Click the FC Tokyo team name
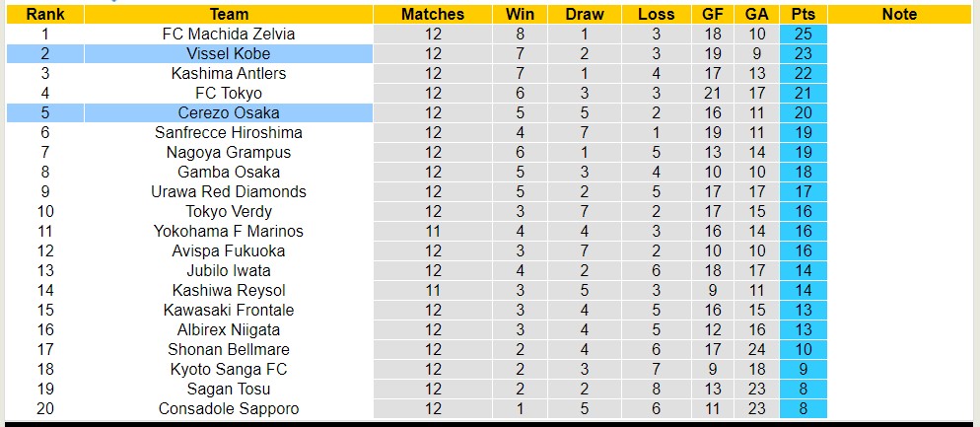The width and height of the screenshot is (980, 427). [229, 93]
